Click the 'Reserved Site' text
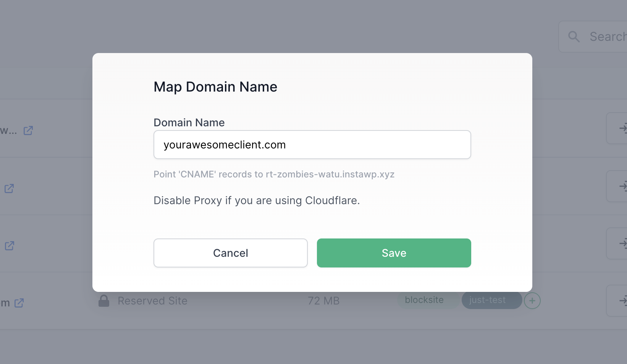The width and height of the screenshot is (627, 364). 152,301
